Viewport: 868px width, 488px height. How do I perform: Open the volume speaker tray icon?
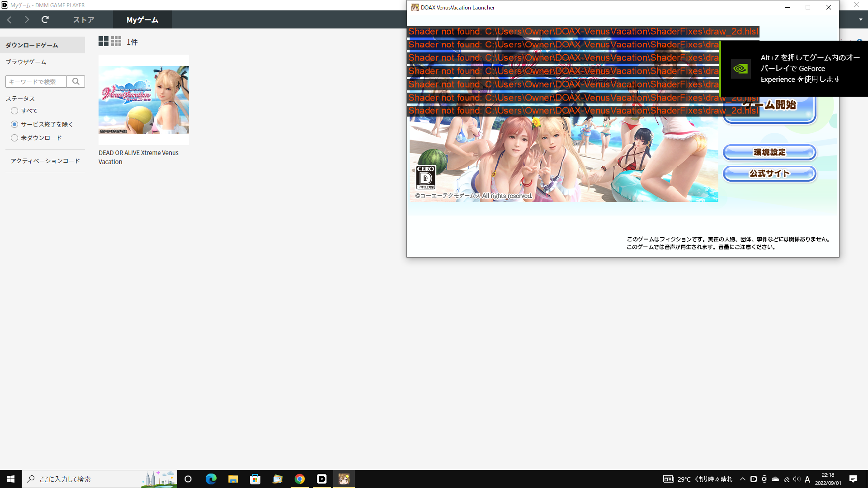tap(797, 479)
